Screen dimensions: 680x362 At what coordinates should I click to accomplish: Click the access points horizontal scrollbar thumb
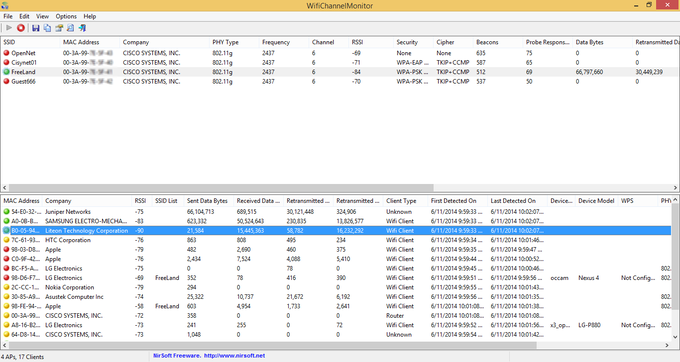[x=221, y=188]
